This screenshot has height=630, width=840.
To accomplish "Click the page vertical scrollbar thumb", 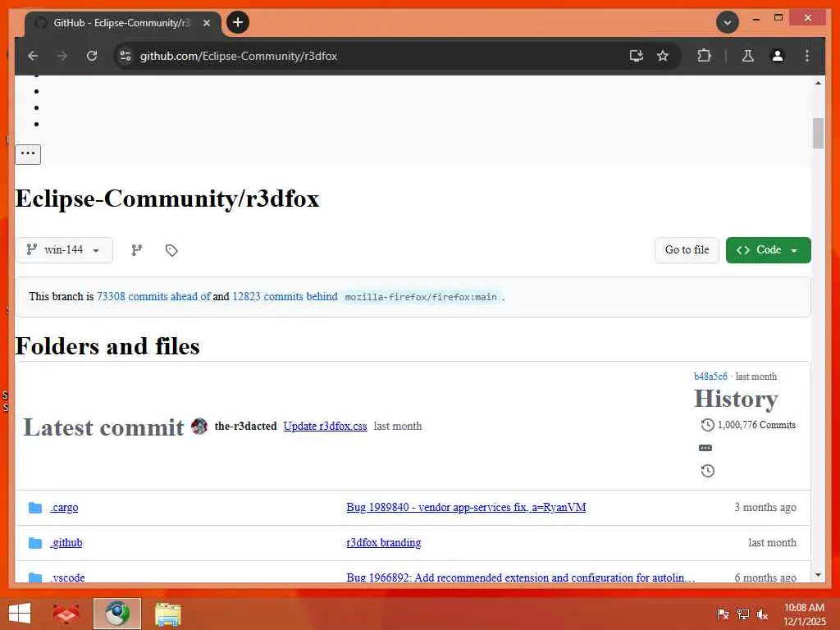I will pos(818,133).
